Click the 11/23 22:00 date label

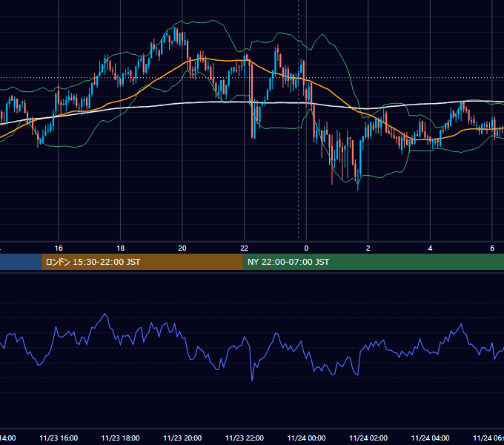245,438
